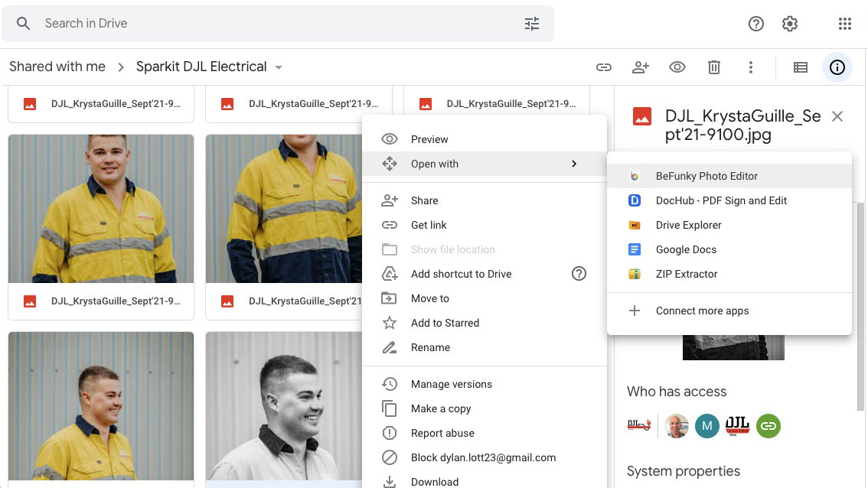The height and width of the screenshot is (488, 868).
Task: Click the Get link toolbar icon
Action: (x=603, y=67)
